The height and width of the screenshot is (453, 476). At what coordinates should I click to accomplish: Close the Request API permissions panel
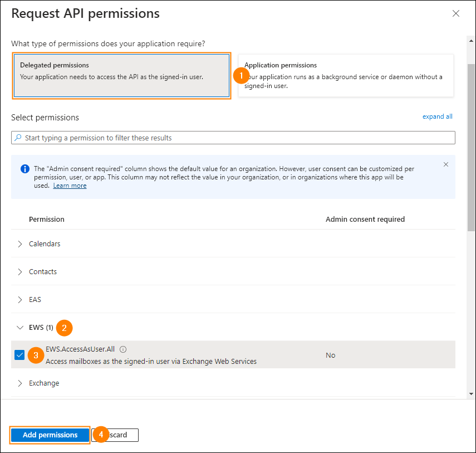tap(455, 13)
